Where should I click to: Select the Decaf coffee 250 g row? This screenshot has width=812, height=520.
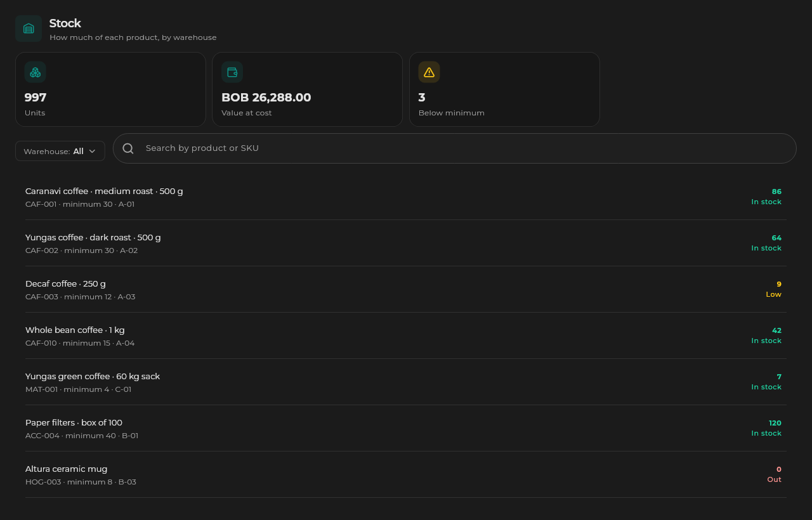pos(406,289)
